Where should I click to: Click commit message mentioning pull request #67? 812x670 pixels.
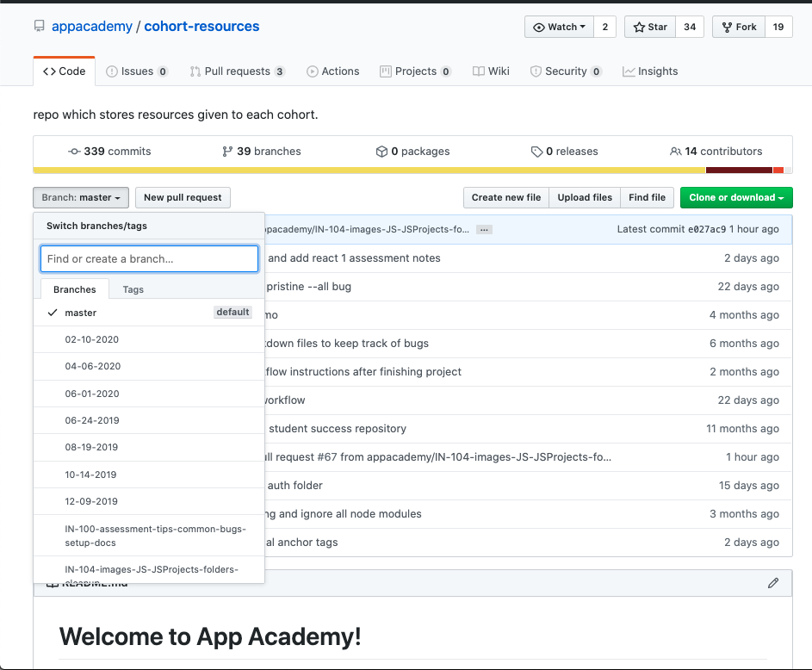[x=438, y=457]
